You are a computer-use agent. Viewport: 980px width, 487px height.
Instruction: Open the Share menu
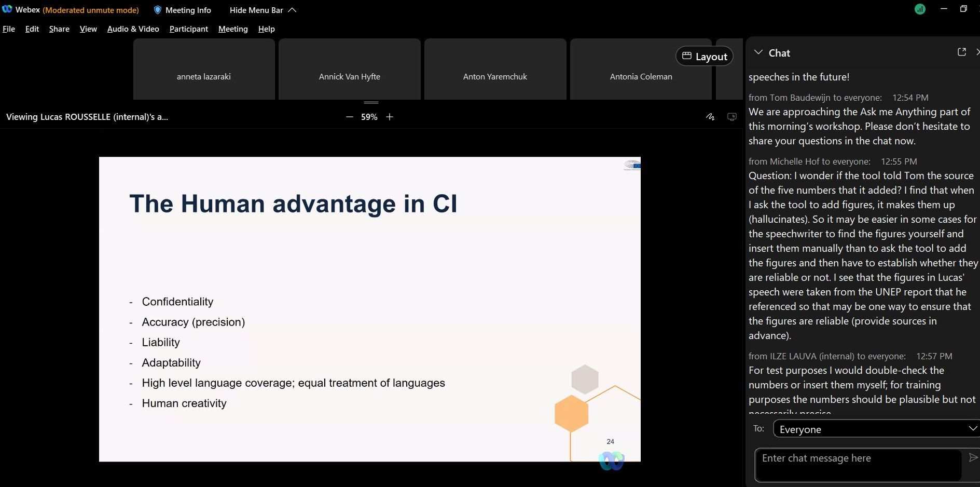tap(59, 29)
